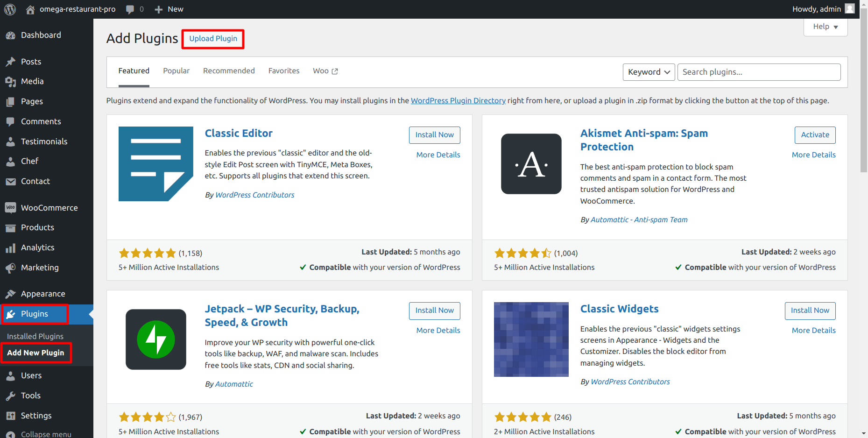Open Marketing megaphone icon in sidebar

10,268
